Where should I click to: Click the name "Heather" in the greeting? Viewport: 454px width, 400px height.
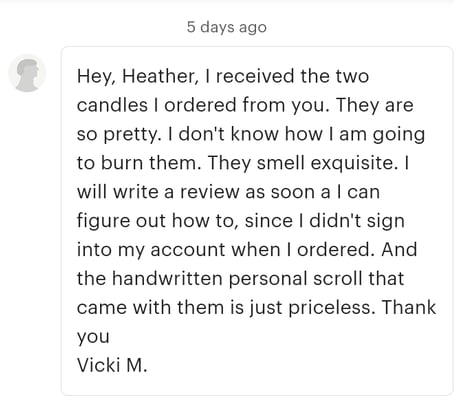point(160,76)
